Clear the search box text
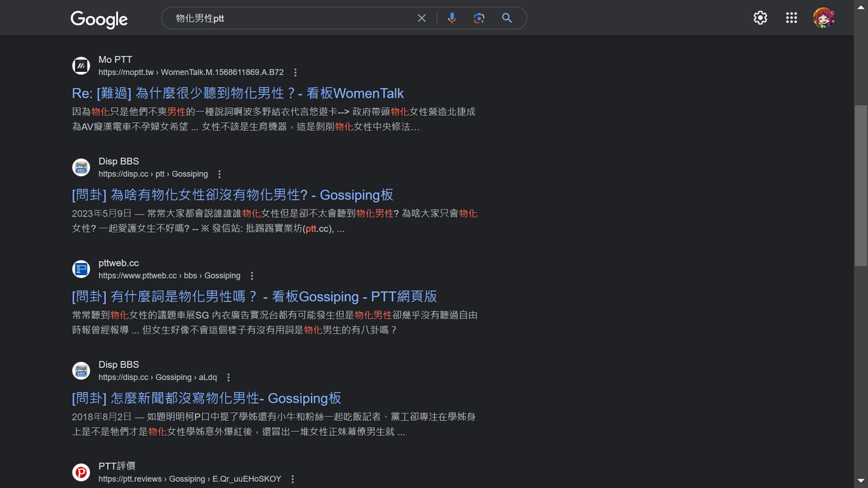 click(422, 18)
